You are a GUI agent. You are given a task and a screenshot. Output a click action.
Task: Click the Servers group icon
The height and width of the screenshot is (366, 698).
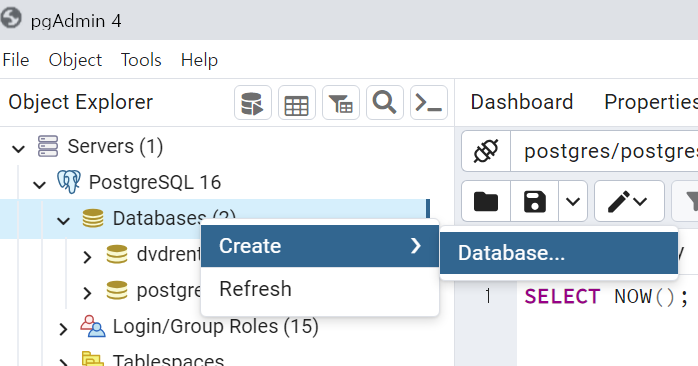[x=48, y=146]
